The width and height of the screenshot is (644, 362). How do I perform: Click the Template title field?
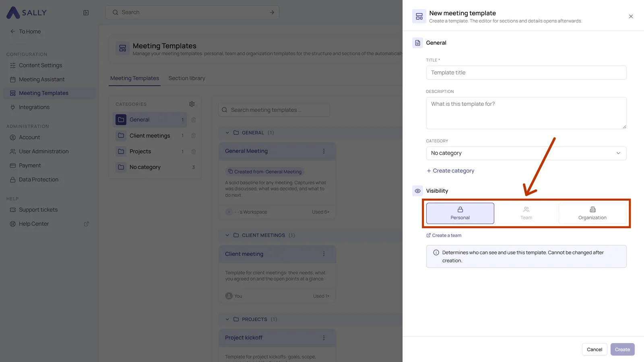526,73
